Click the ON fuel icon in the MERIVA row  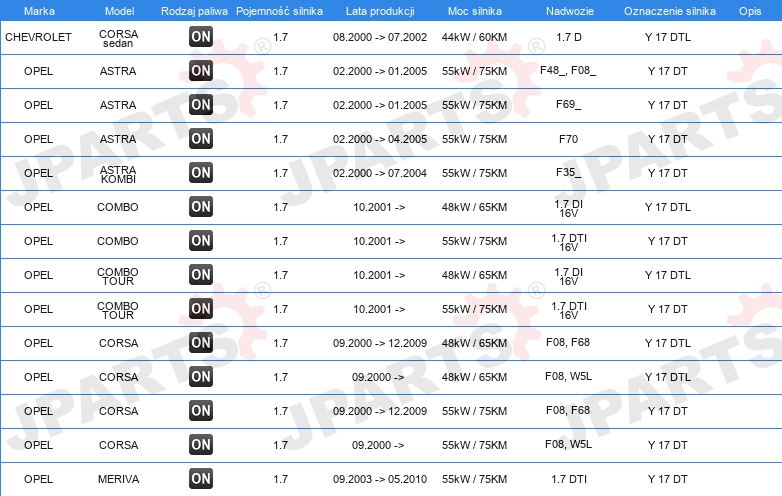[201, 479]
